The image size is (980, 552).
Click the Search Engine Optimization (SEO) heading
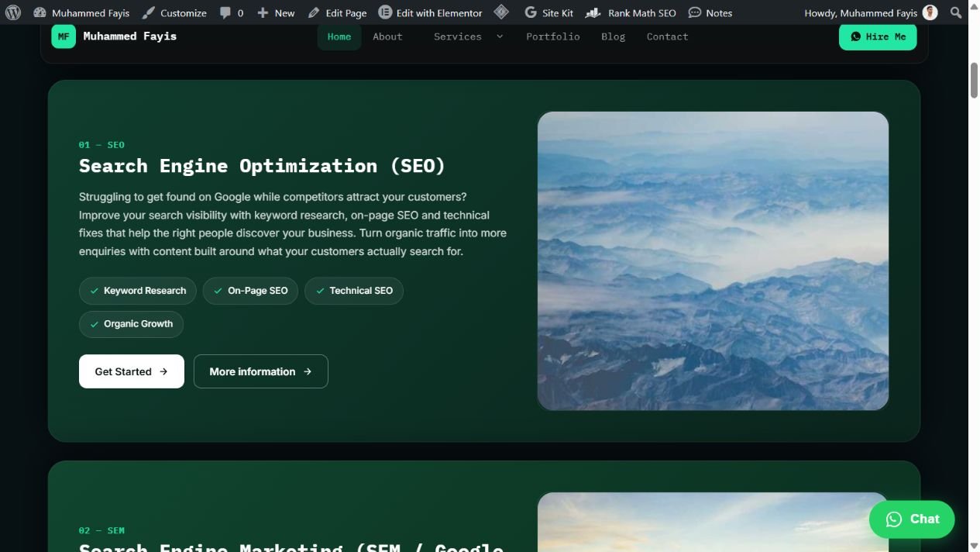(x=263, y=166)
